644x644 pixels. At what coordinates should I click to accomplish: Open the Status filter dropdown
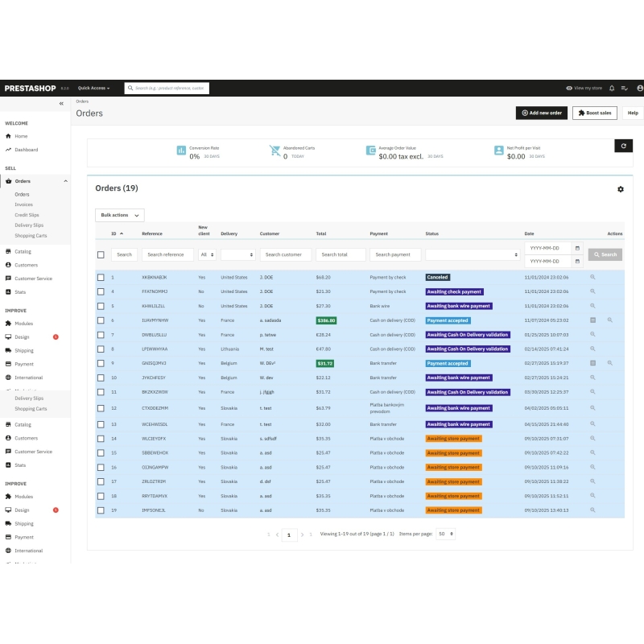[x=473, y=254]
